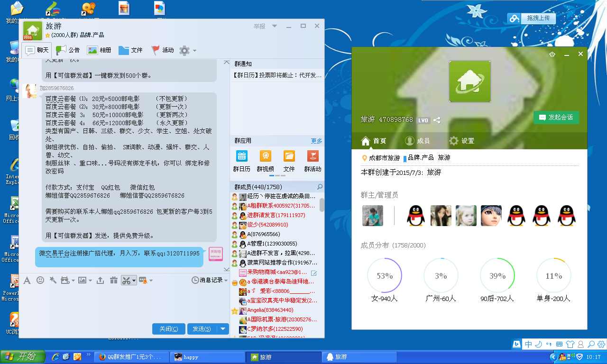This screenshot has width=607, height=364.
Task: Open the 文件 folder app icon under 群应用
Action: point(289,156)
